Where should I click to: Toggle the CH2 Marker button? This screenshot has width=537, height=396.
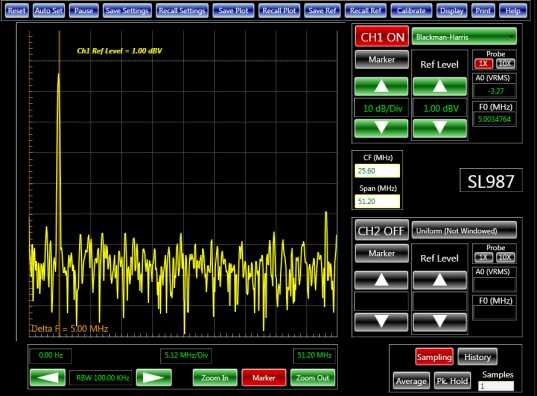[x=382, y=253]
